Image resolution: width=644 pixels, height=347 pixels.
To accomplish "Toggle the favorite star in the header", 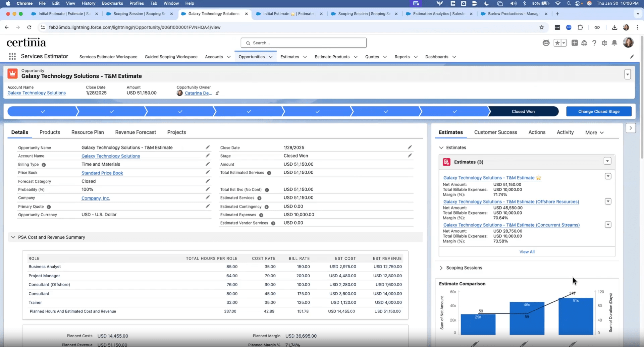I will pyautogui.click(x=558, y=43).
